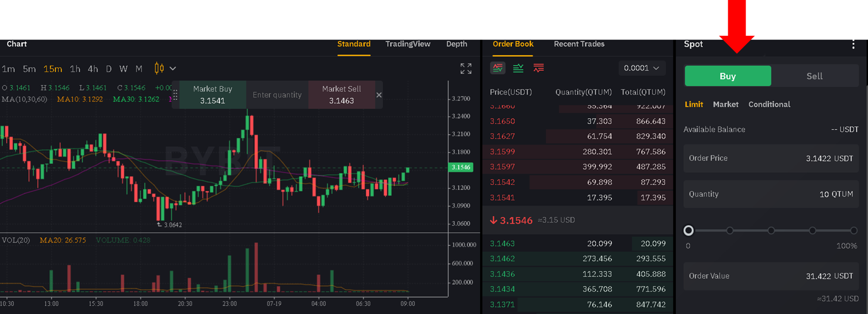Select ask price 3.1627 in order book
Screen dimensions: 868x314
click(x=502, y=136)
